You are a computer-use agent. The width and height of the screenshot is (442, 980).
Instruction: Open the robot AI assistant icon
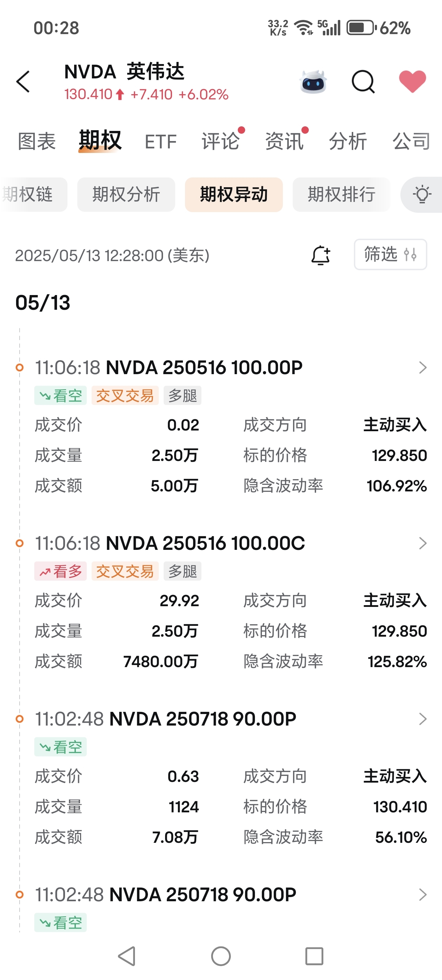coord(313,82)
